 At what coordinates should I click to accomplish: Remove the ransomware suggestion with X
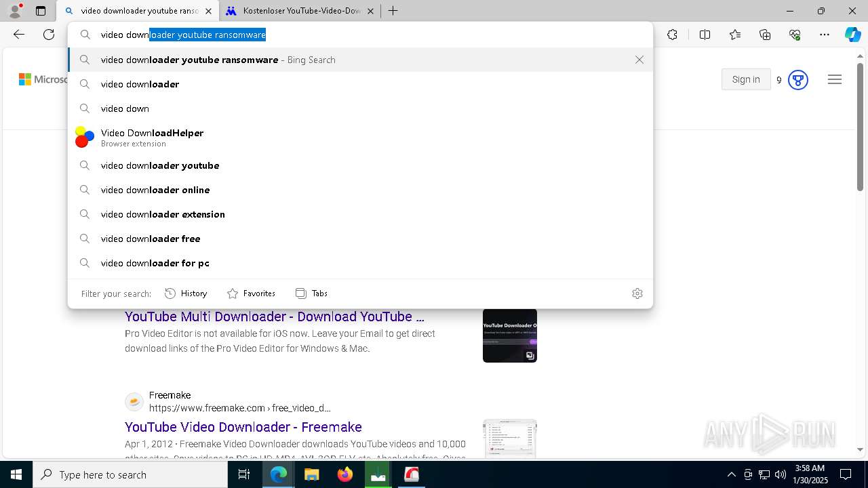pyautogui.click(x=639, y=60)
